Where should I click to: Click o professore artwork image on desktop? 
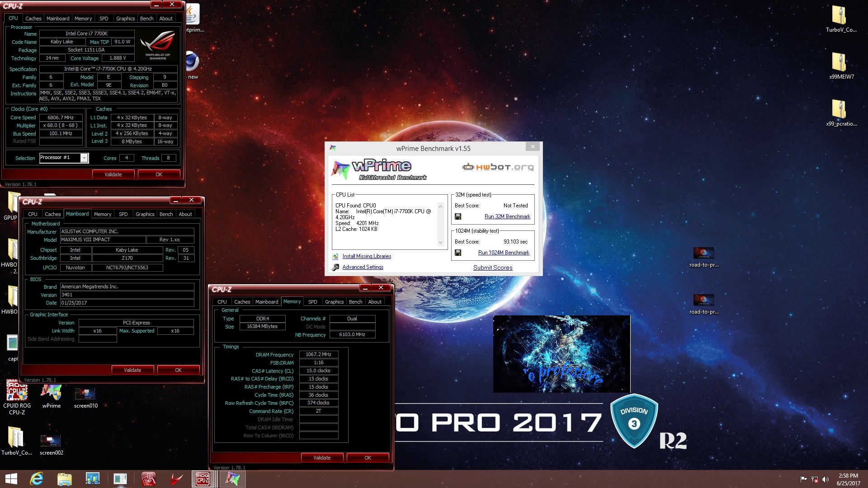click(561, 354)
